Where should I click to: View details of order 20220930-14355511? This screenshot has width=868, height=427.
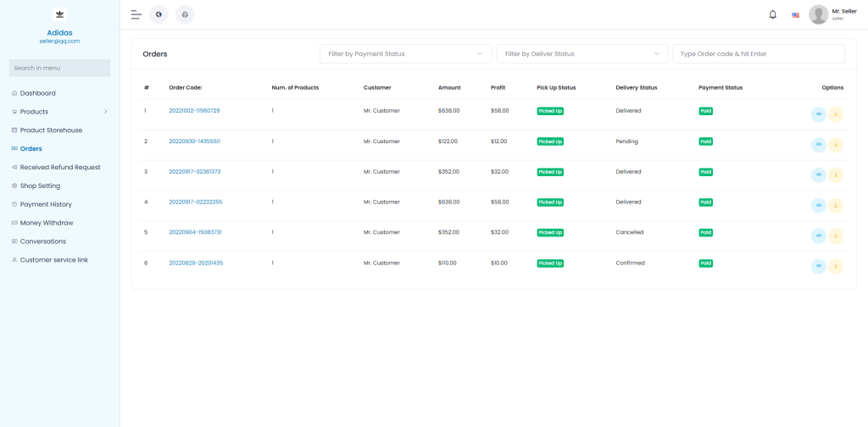click(818, 145)
